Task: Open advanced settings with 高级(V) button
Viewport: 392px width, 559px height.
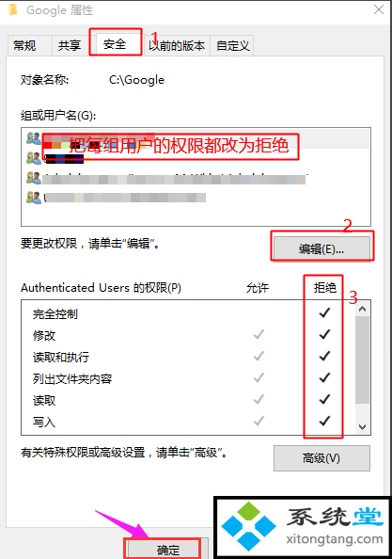Action: (x=321, y=458)
